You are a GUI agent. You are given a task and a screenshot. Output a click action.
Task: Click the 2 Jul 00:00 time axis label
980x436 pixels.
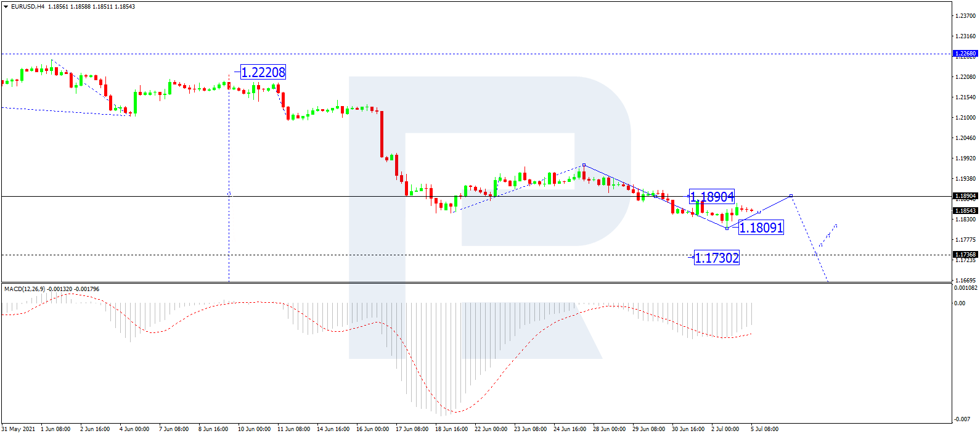coord(725,429)
